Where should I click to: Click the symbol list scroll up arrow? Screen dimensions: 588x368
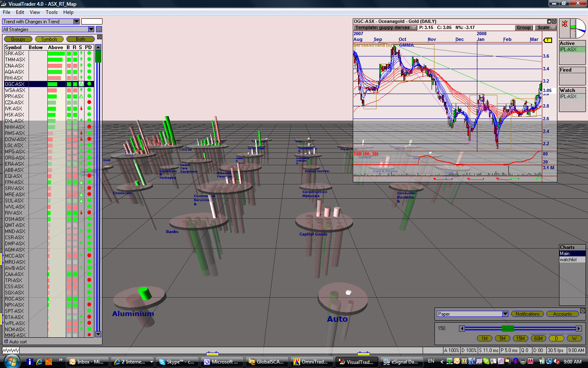tap(98, 47)
